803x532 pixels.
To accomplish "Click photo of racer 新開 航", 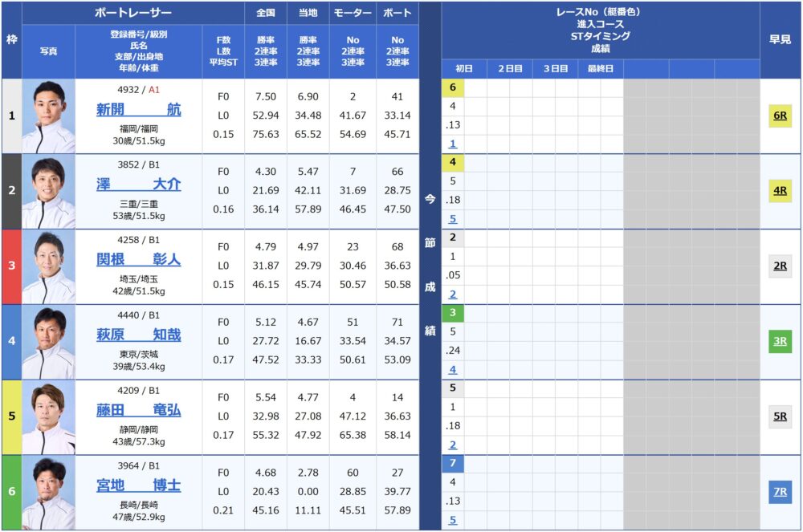I will pos(49,116).
